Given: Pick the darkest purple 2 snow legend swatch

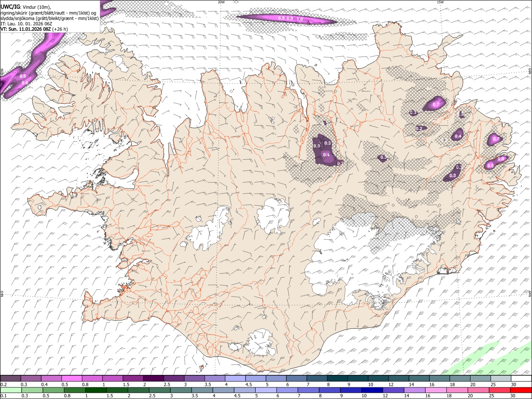Looking at the screenshot, I should tap(153, 378).
